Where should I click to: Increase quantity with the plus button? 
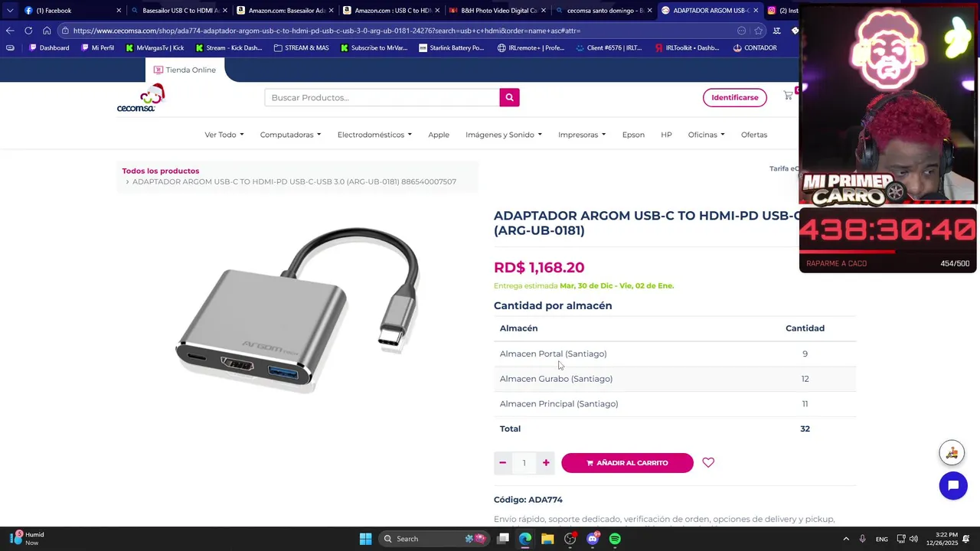[546, 462]
